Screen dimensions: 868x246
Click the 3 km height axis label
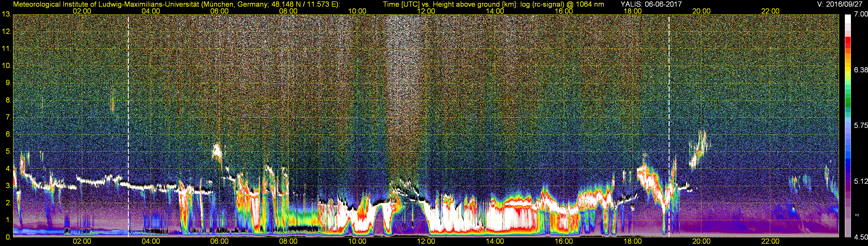click(x=8, y=186)
